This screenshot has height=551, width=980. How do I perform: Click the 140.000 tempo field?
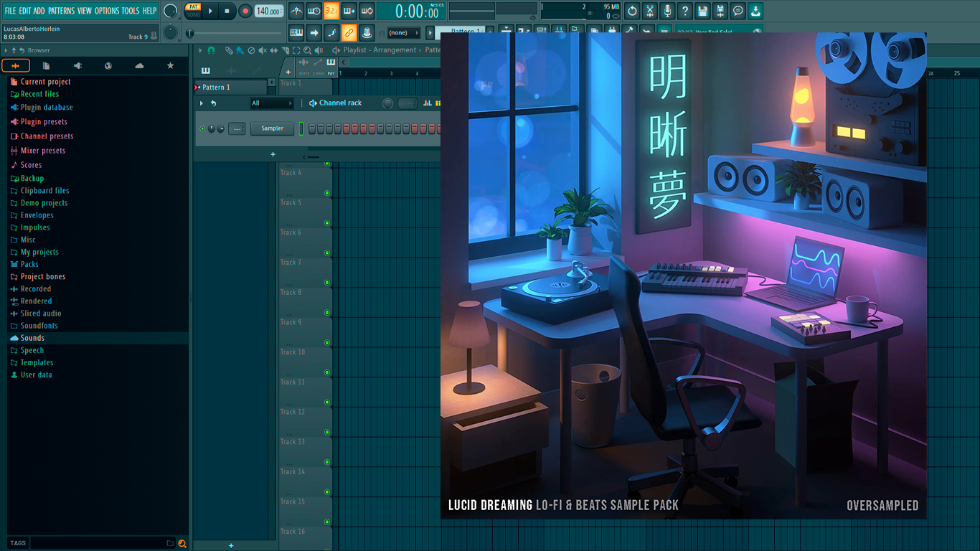click(269, 11)
